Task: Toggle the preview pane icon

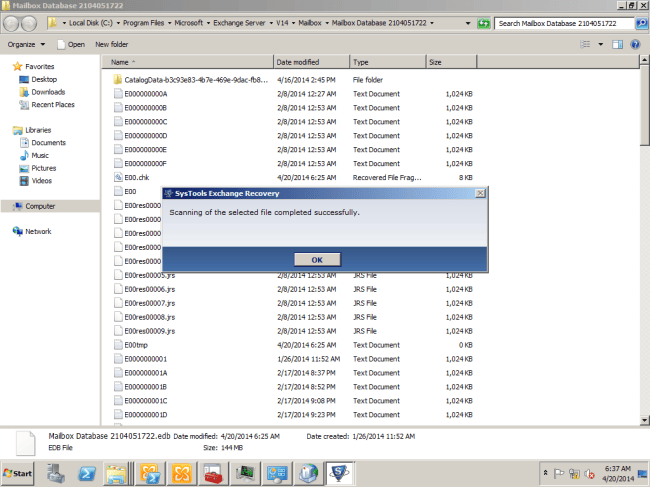Action: pos(618,44)
